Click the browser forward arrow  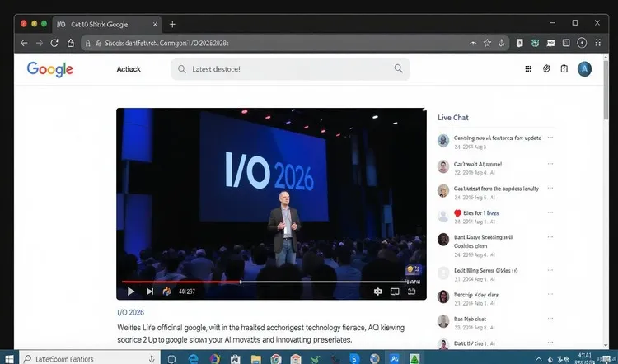(x=39, y=43)
